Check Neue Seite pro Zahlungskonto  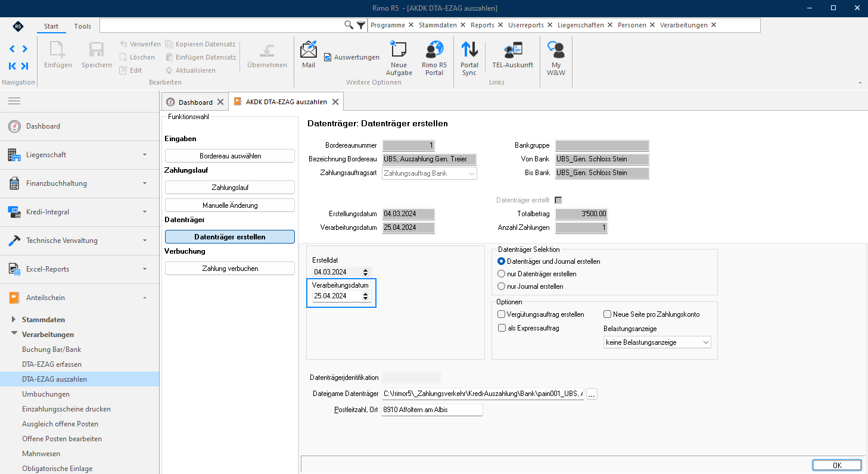coord(607,314)
